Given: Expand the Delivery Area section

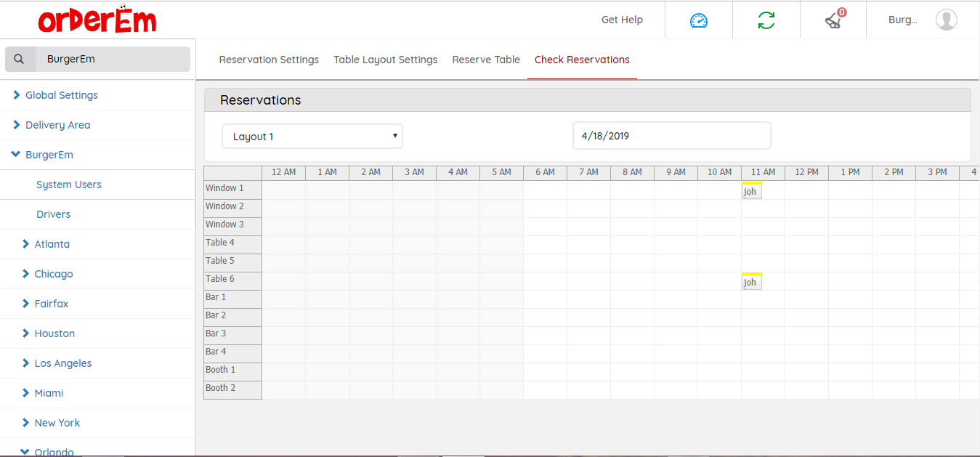Looking at the screenshot, I should [x=17, y=125].
